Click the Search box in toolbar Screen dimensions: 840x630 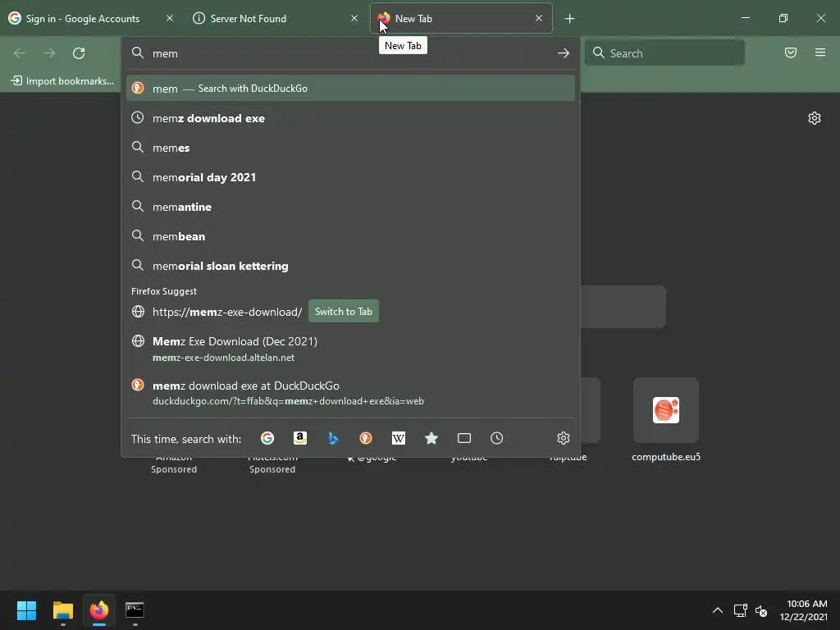(x=664, y=53)
